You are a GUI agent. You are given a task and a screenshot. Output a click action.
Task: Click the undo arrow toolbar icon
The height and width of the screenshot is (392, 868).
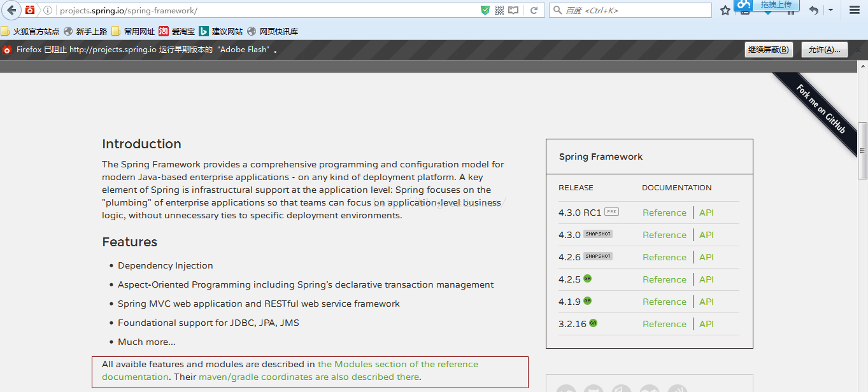813,10
